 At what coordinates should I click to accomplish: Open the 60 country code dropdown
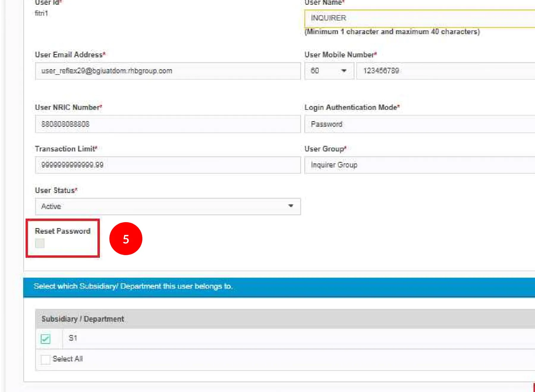(x=329, y=71)
